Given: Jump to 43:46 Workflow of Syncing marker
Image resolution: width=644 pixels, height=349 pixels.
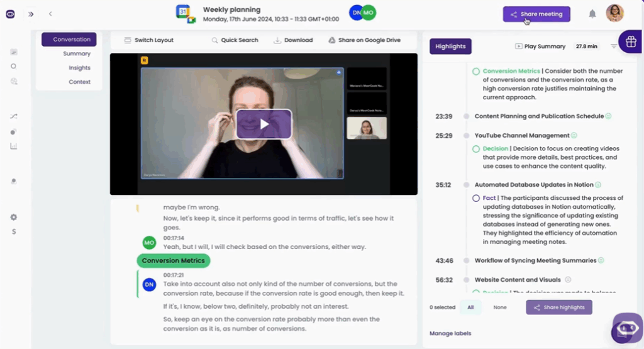Looking at the screenshot, I should click(466, 261).
